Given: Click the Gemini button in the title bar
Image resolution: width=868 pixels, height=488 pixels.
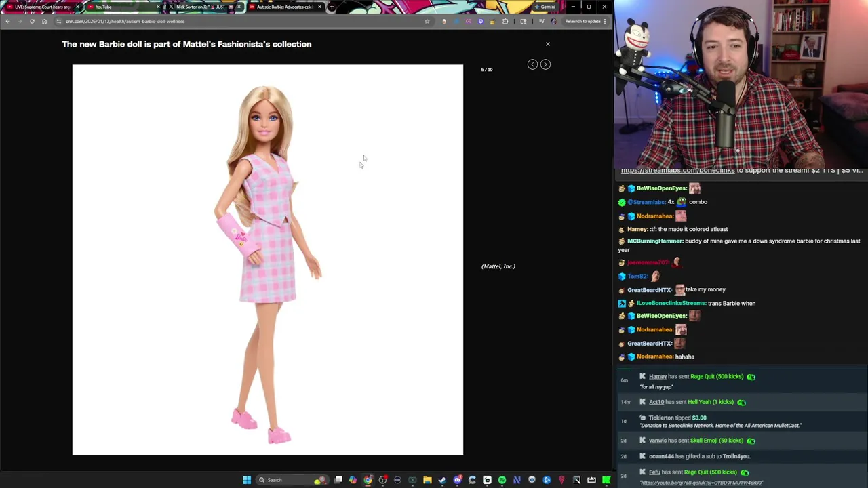Looking at the screenshot, I should coord(545,7).
